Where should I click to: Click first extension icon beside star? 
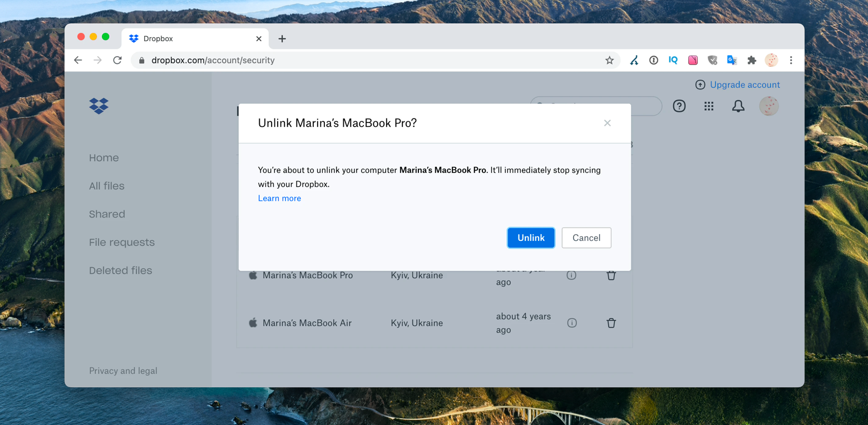coord(634,60)
